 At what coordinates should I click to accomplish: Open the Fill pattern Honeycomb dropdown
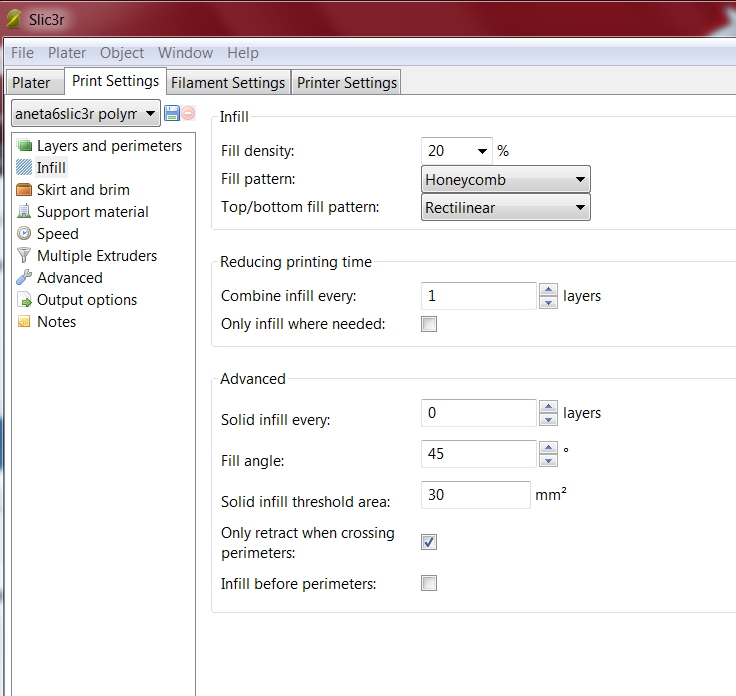click(x=506, y=179)
